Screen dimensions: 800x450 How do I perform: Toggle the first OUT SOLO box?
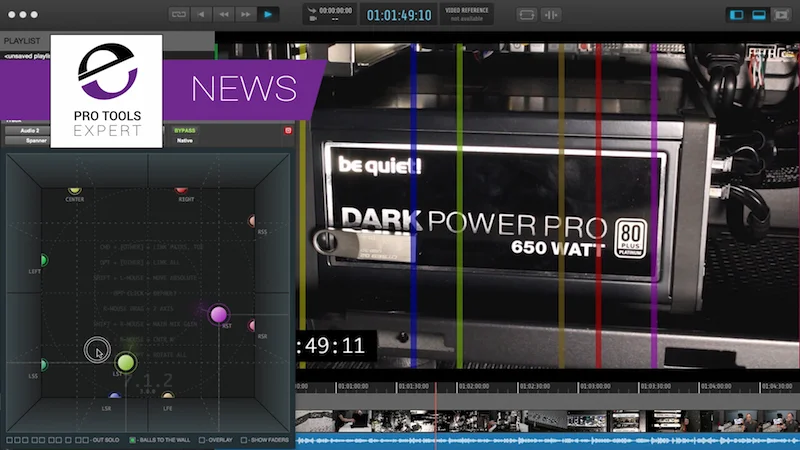point(10,440)
